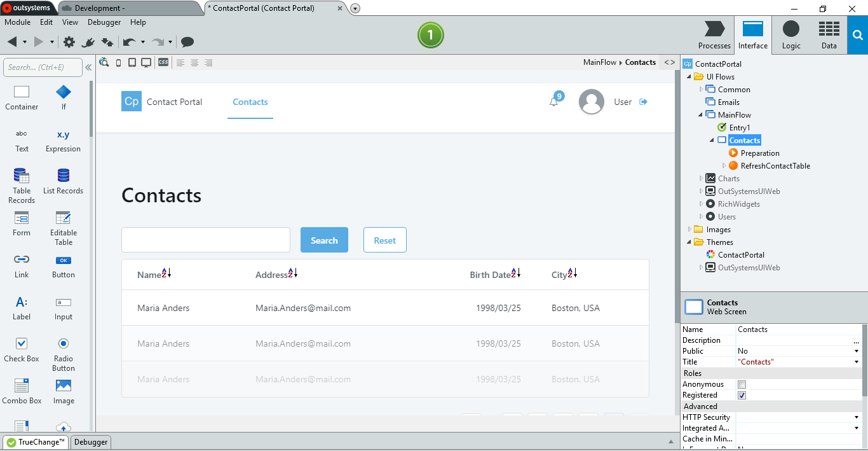
Task: Expand the Common UI flow
Action: tap(701, 90)
